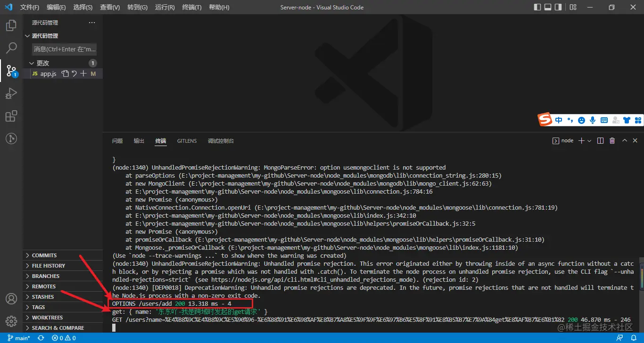The height and width of the screenshot is (343, 644).
Task: Expand the COMMITS section
Action: pos(63,255)
